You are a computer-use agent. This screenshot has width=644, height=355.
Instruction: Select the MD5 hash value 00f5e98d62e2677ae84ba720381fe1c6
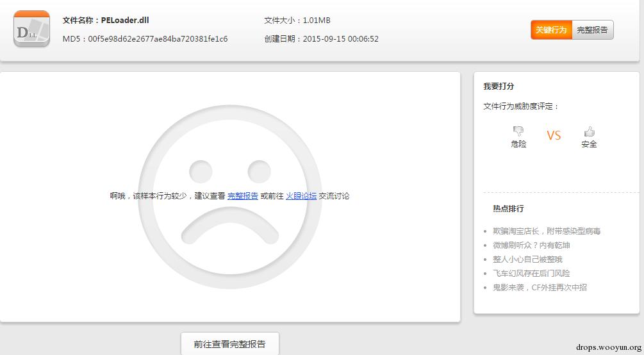tap(158, 39)
